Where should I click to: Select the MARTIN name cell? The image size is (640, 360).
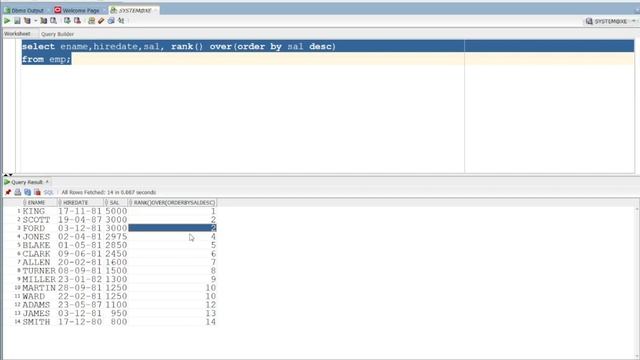coord(39,288)
